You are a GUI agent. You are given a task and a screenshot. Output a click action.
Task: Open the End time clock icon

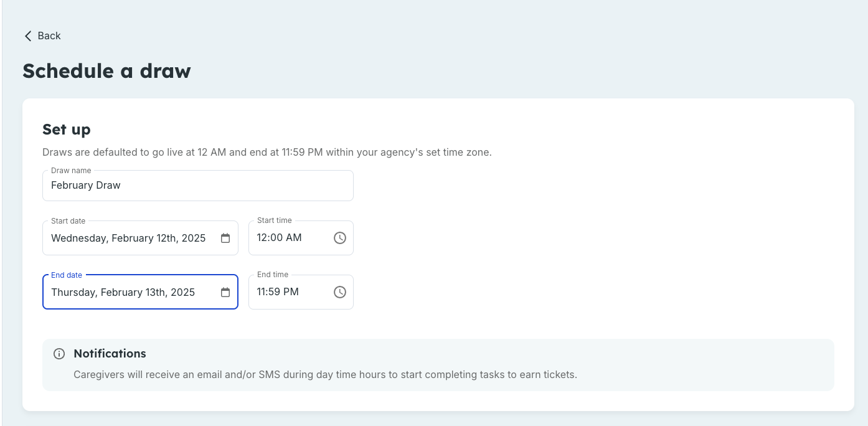point(339,292)
